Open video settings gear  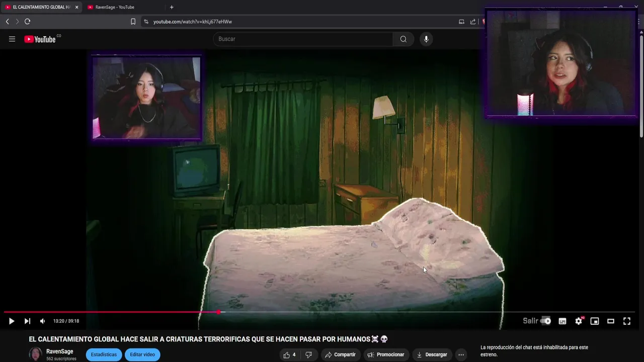tap(579, 321)
